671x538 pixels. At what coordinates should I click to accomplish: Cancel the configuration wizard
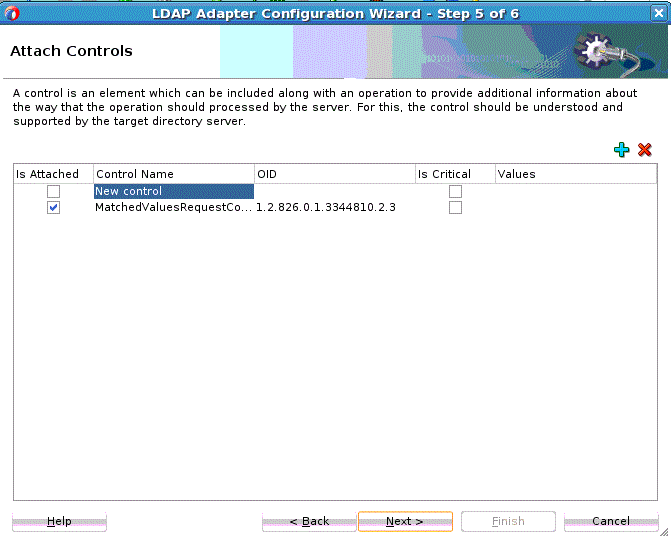click(x=611, y=521)
